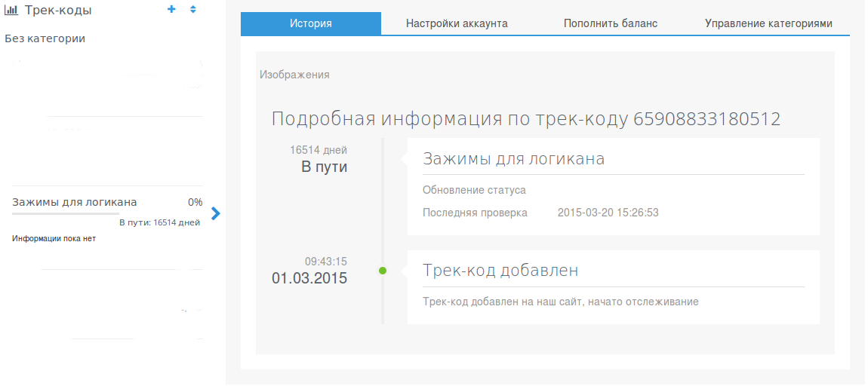Expand details with the blue chevron arrow

pos(216,213)
